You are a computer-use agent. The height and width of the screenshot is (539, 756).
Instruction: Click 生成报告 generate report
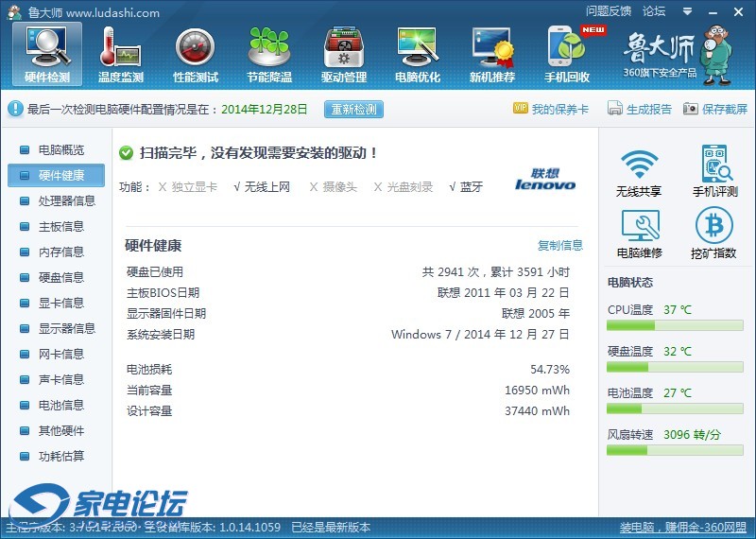[x=640, y=109]
